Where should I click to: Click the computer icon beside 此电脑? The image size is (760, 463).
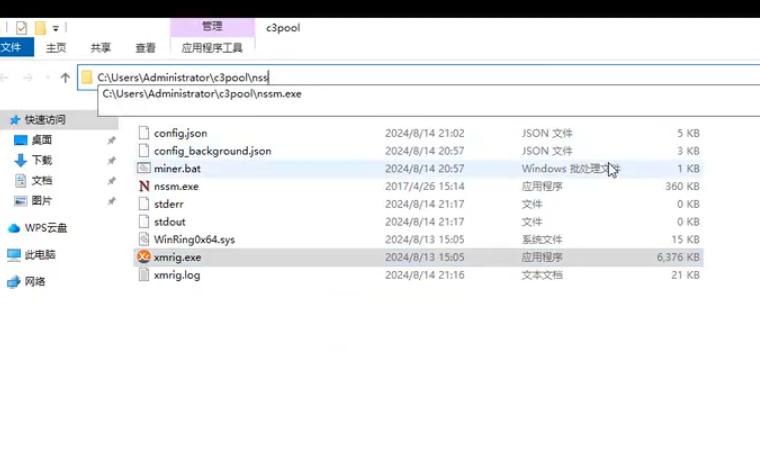click(x=14, y=255)
